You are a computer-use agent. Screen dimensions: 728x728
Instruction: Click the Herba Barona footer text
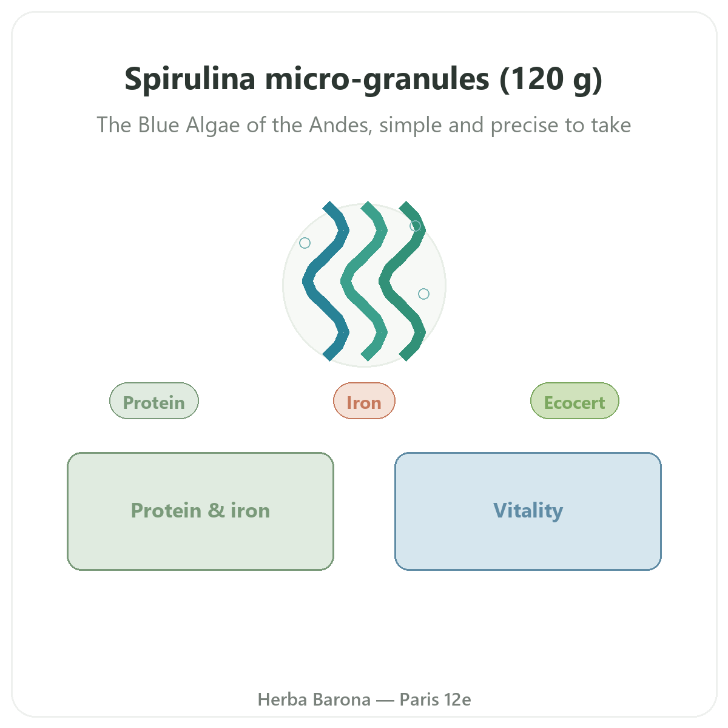(314, 699)
